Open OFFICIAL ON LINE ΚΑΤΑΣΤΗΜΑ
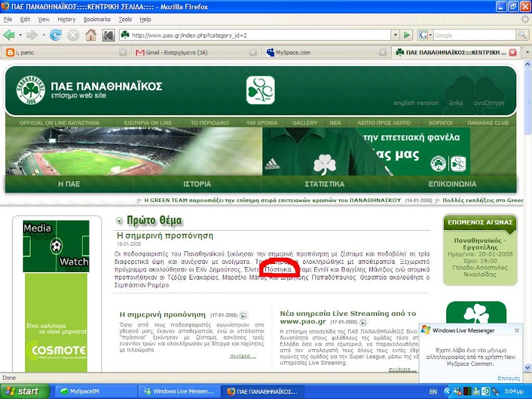This screenshot has width=532, height=399. [x=59, y=123]
